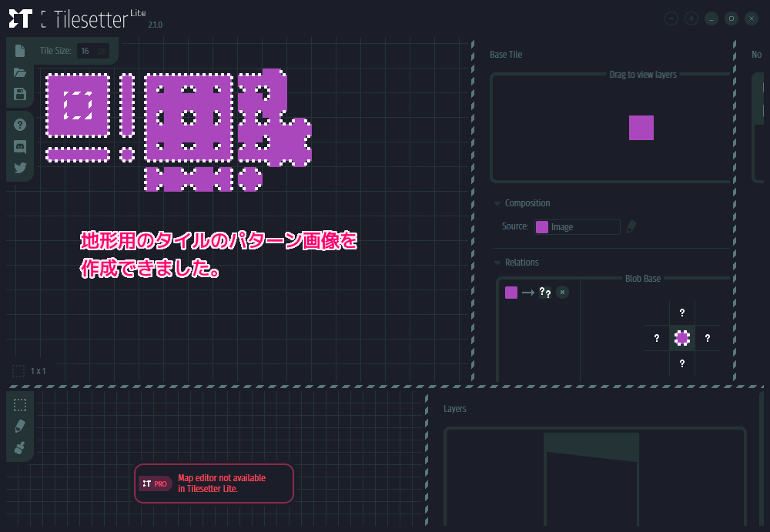Open the Help question mark icon
The height and width of the screenshot is (532, 770).
[20, 125]
